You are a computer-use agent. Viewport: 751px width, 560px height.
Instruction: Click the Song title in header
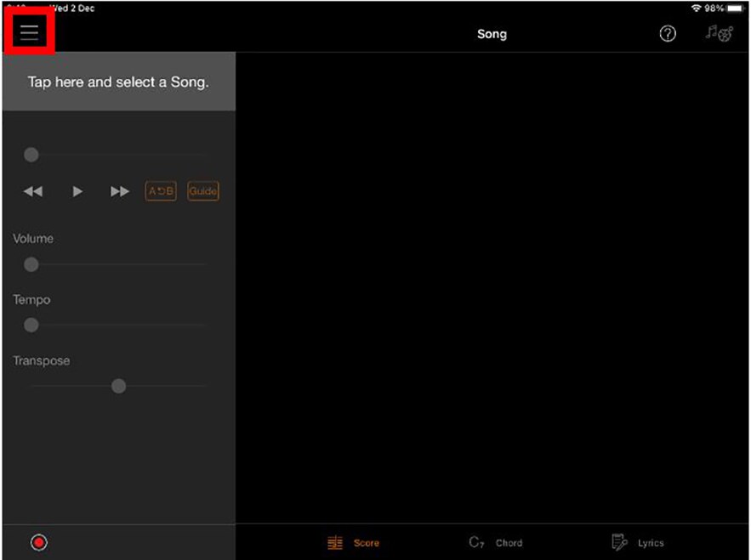(492, 34)
